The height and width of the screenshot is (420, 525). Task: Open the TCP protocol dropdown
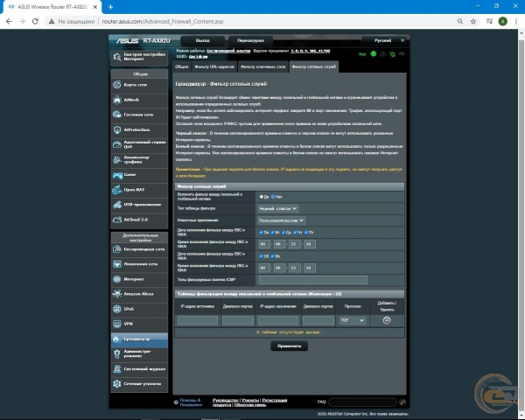pyautogui.click(x=353, y=320)
